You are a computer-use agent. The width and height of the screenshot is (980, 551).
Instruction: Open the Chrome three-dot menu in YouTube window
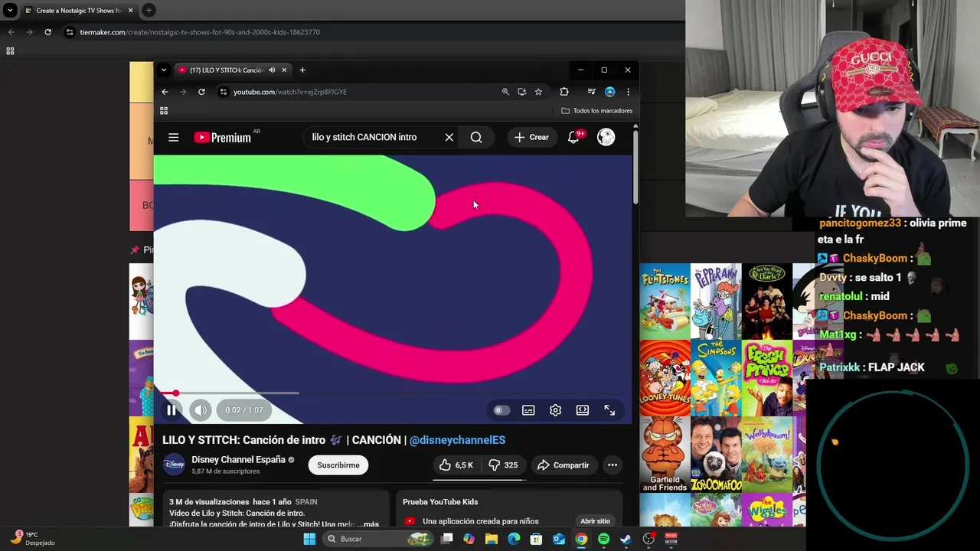(x=628, y=92)
